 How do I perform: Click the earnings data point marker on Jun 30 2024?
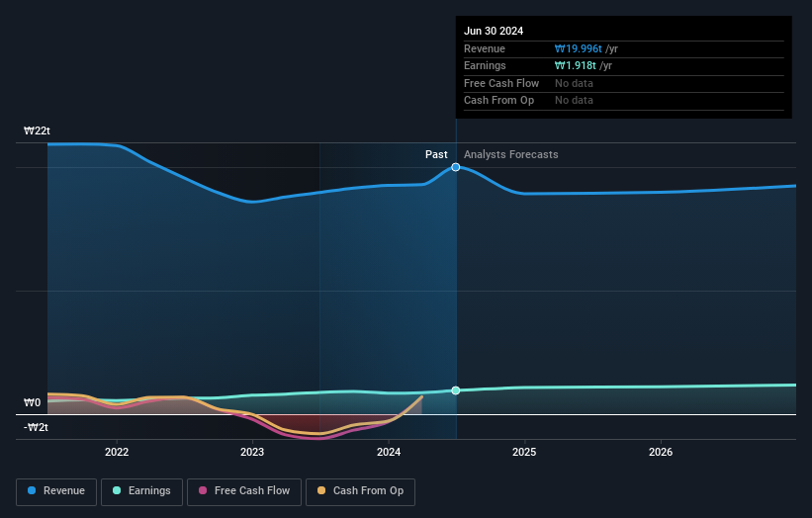[x=456, y=390]
